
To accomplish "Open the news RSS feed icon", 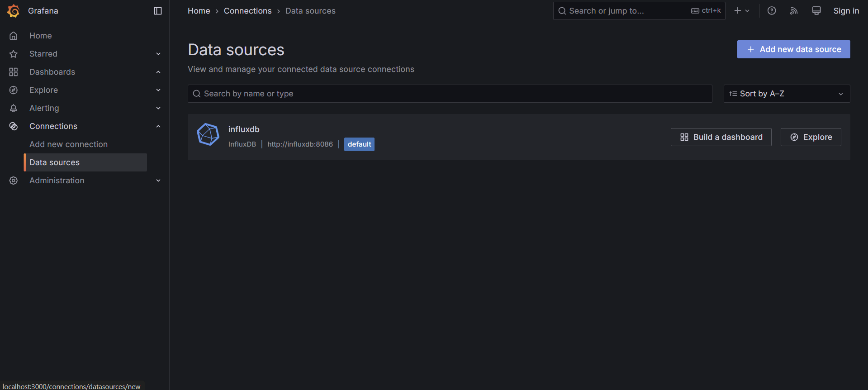I will [794, 11].
